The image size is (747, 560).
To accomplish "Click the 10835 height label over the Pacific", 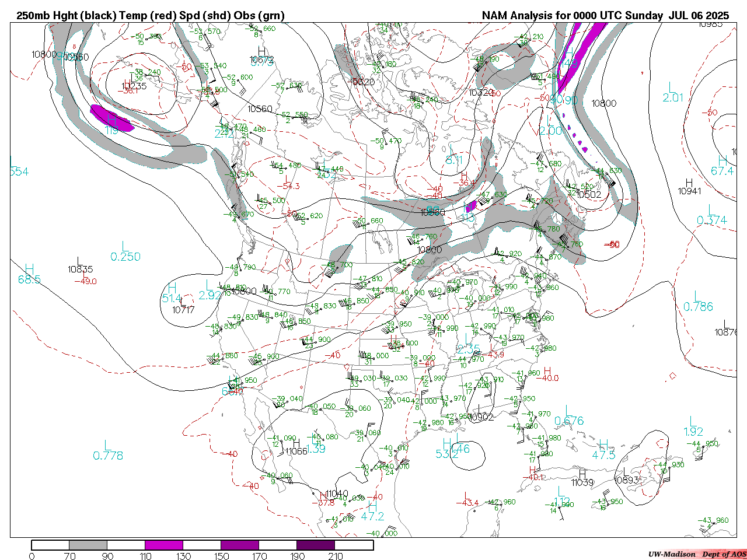I will tap(80, 269).
